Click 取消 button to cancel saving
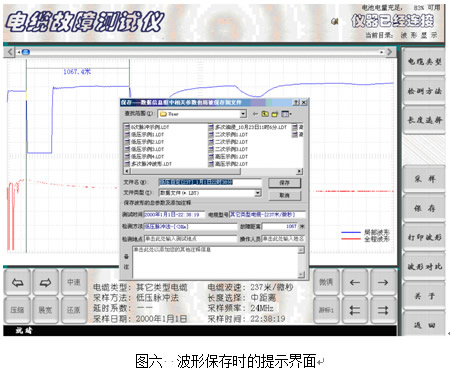450x377 pixels. (x=284, y=195)
